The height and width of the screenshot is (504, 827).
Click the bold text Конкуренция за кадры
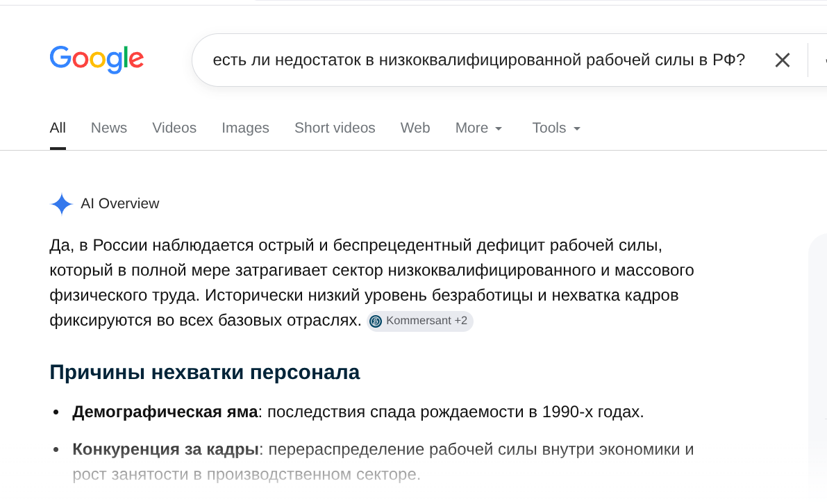click(x=166, y=449)
